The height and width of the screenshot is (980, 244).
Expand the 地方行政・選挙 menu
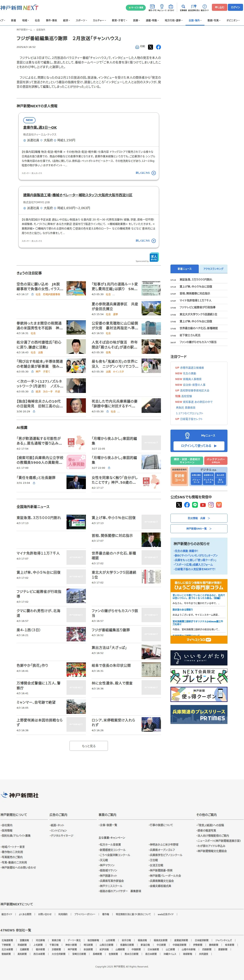pyautogui.click(x=174, y=21)
